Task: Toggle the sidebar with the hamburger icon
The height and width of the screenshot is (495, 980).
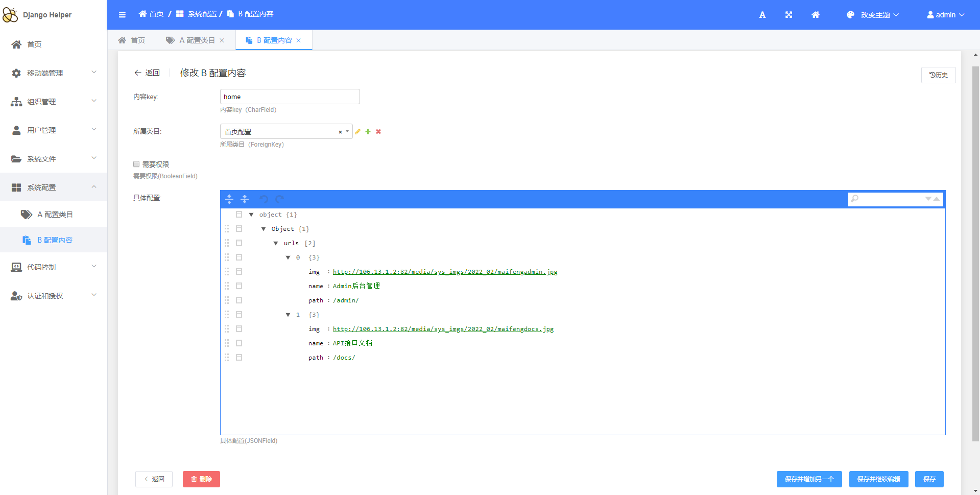Action: pos(122,15)
